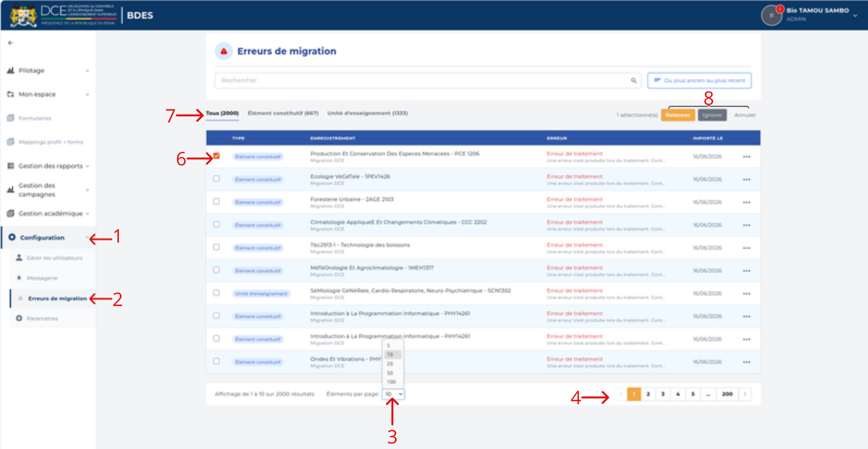Click the DCE coat of arms logo

23,15
